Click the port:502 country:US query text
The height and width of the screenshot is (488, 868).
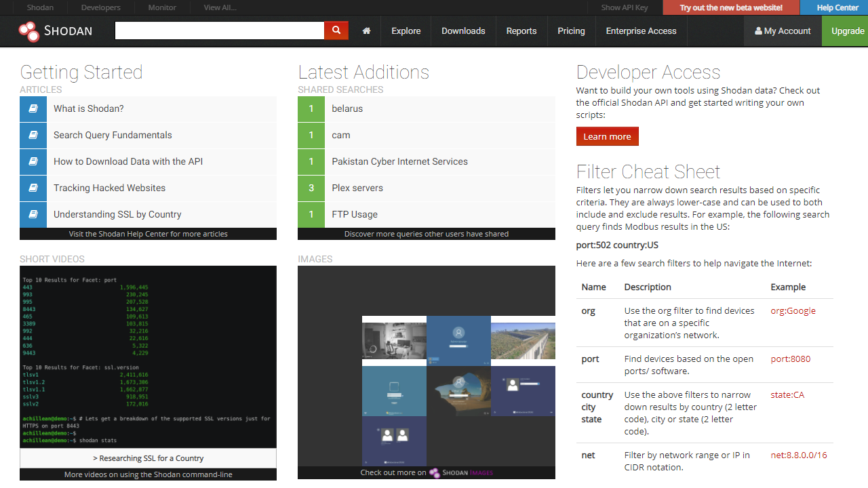(617, 245)
